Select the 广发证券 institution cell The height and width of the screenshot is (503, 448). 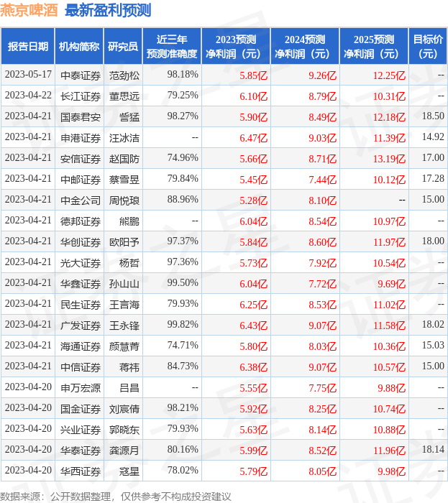(81, 326)
